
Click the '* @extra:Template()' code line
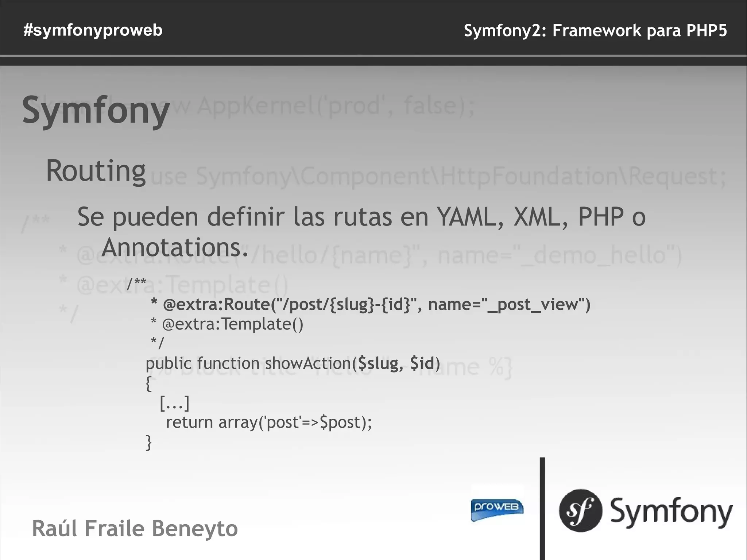227,324
